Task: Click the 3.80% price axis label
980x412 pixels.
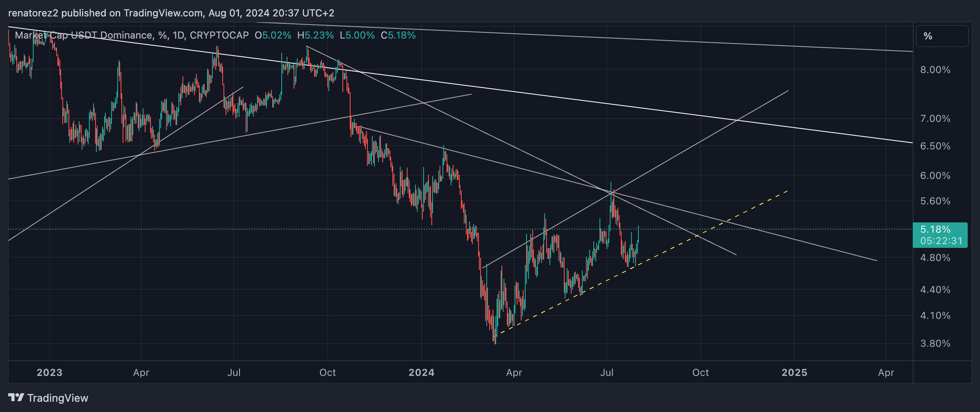Action: tap(935, 343)
